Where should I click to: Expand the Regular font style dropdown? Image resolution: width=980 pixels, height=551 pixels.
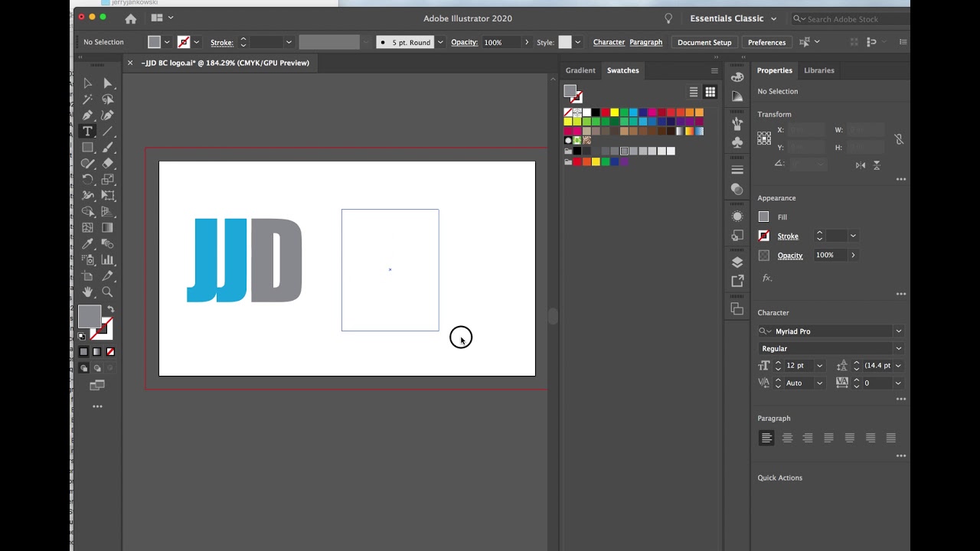[899, 348]
